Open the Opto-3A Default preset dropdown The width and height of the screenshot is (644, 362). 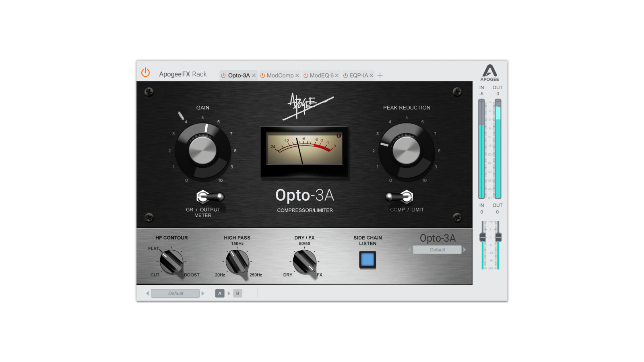pos(437,250)
